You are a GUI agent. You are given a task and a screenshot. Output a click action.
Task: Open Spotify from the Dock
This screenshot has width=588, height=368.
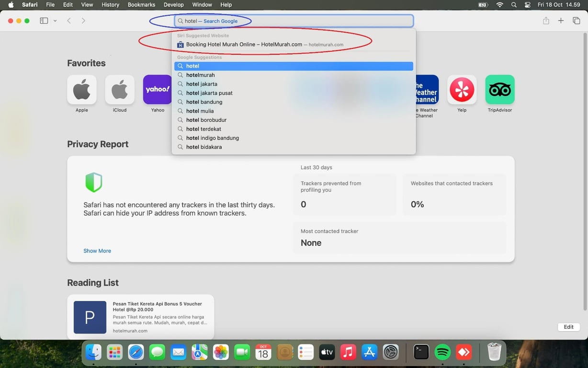pos(443,352)
